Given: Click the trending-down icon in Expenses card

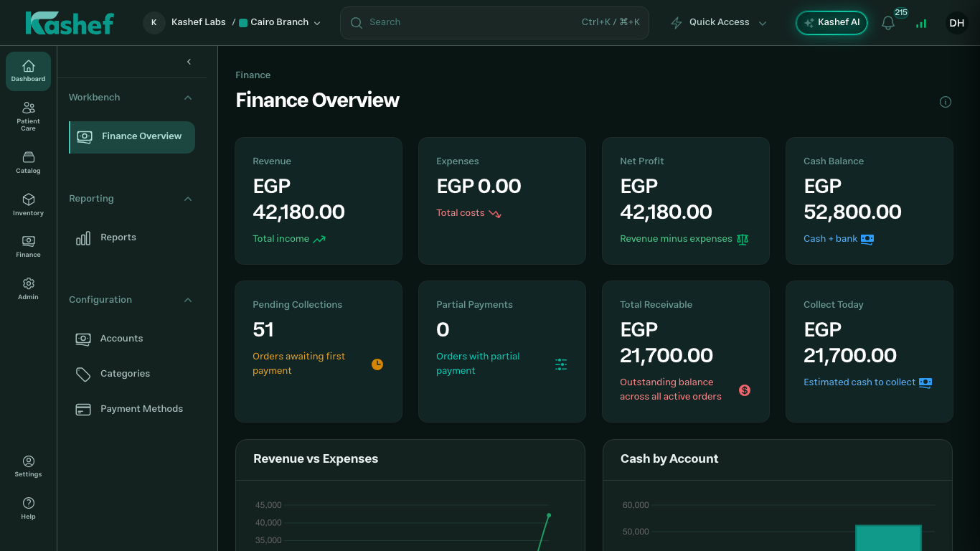Looking at the screenshot, I should tap(495, 213).
